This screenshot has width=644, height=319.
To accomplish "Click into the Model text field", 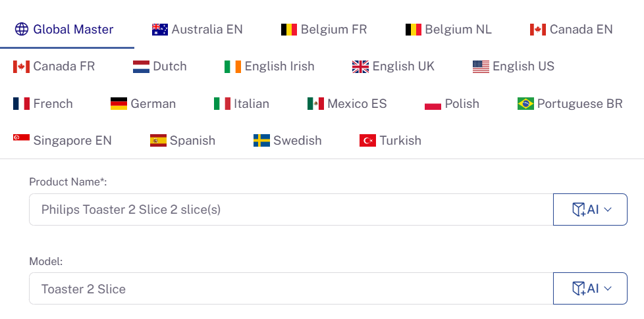I will (291, 289).
